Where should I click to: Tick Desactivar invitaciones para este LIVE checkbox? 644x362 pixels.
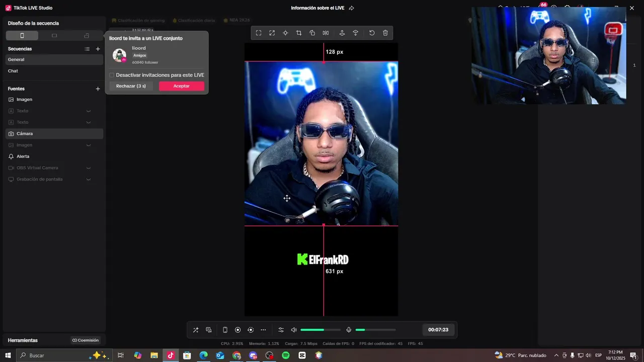point(112,75)
